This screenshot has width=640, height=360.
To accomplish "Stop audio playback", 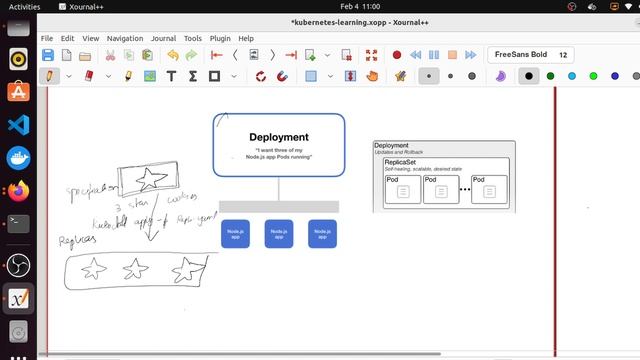I will (452, 55).
